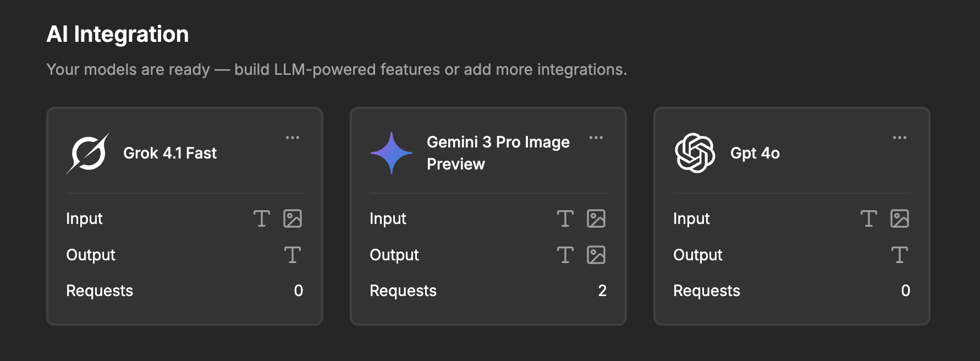Click the Output label on Grok card
The height and width of the screenshot is (361, 980).
(x=91, y=255)
